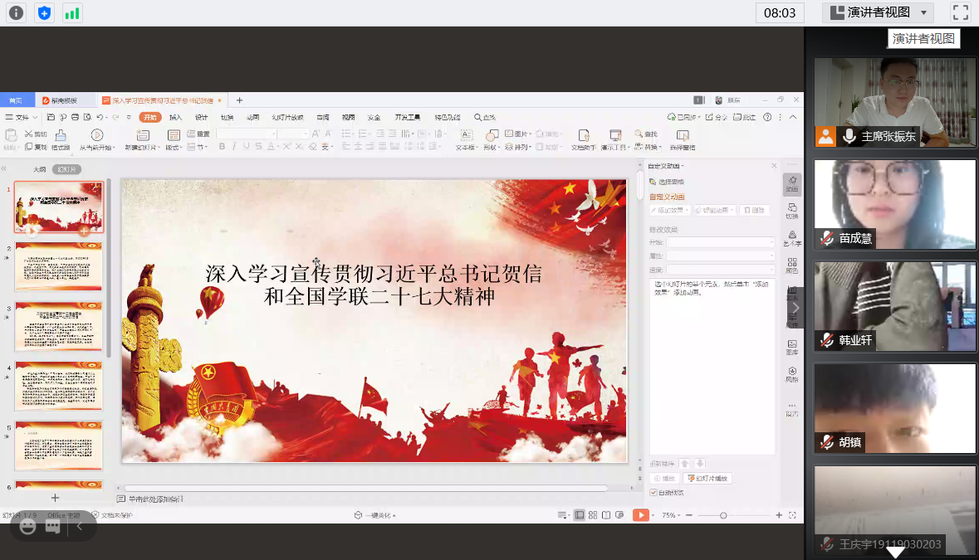979x560 pixels.
Task: Toggle bold text formatting
Action: pyautogui.click(x=222, y=146)
